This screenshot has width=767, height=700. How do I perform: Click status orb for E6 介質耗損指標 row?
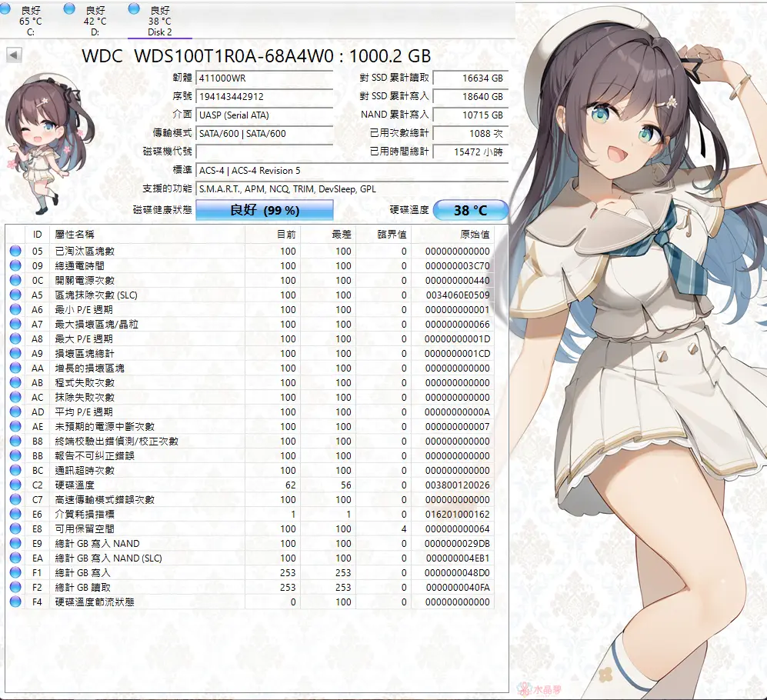click(x=15, y=515)
